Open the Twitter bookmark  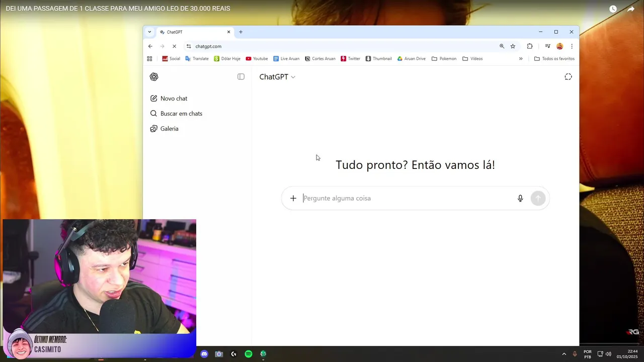point(350,59)
